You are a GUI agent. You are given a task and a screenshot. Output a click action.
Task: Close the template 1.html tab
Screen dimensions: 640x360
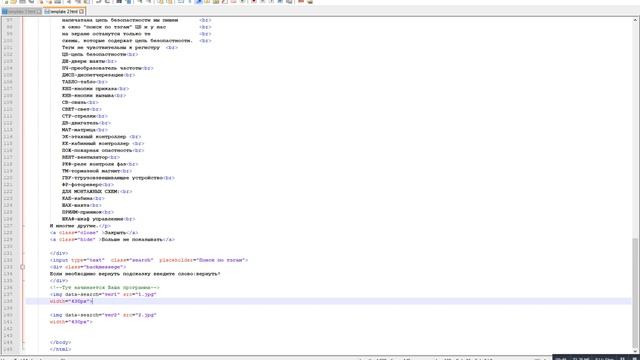39,12
